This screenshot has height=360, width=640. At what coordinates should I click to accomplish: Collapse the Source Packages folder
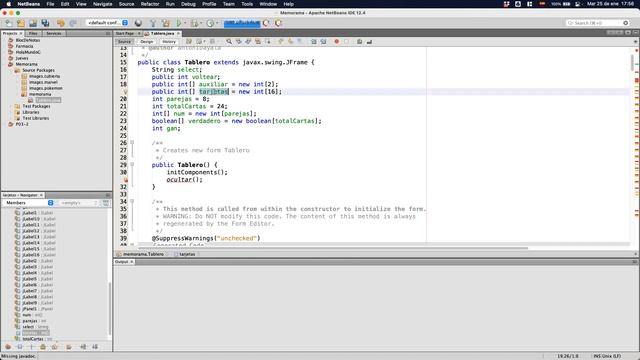pyautogui.click(x=11, y=70)
